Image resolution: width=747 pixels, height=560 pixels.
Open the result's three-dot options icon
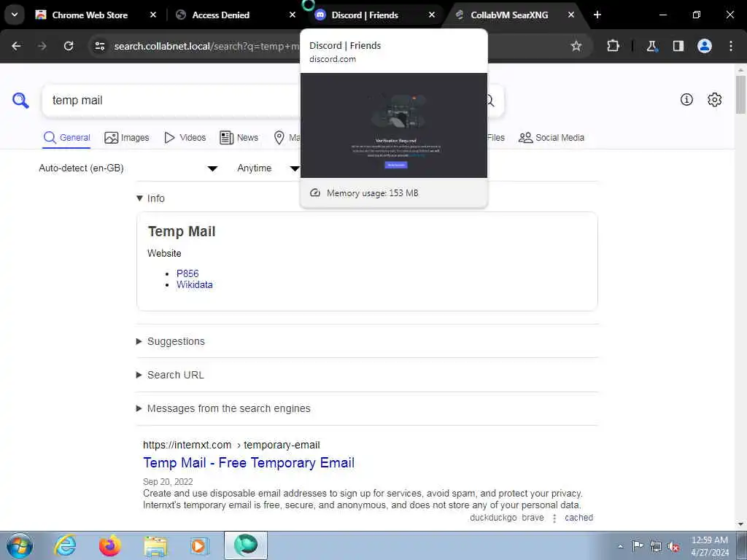coord(554,518)
